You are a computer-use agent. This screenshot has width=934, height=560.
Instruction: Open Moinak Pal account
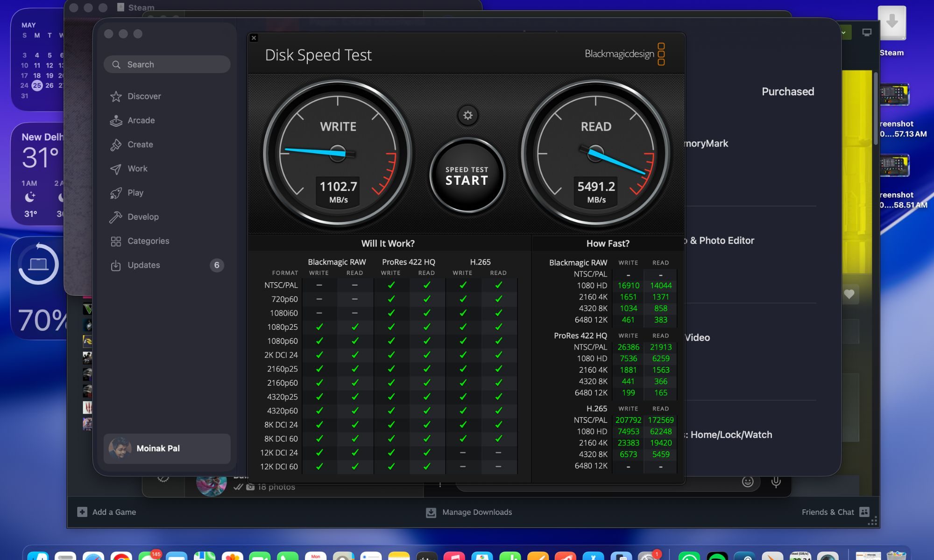point(167,448)
